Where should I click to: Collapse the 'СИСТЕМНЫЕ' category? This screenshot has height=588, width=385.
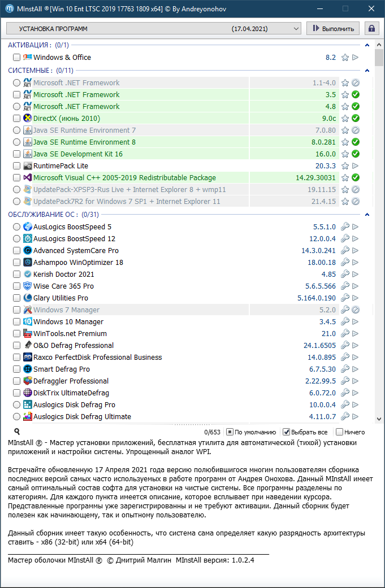(x=367, y=71)
